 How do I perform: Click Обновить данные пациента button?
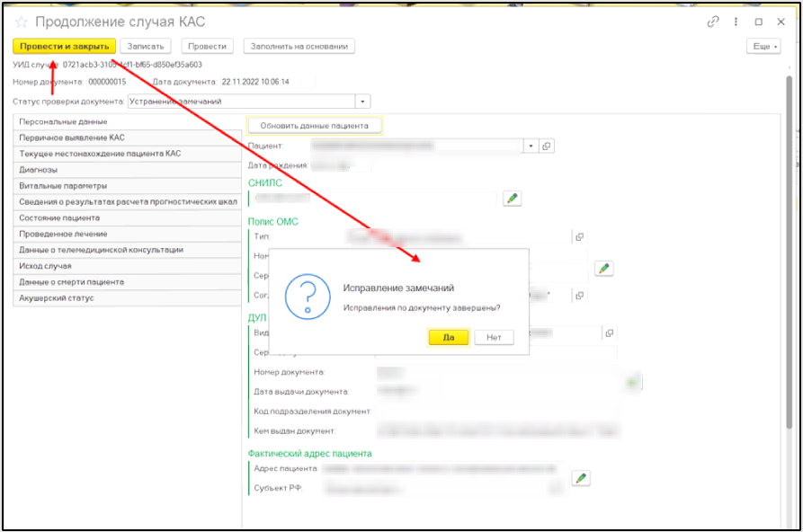315,126
